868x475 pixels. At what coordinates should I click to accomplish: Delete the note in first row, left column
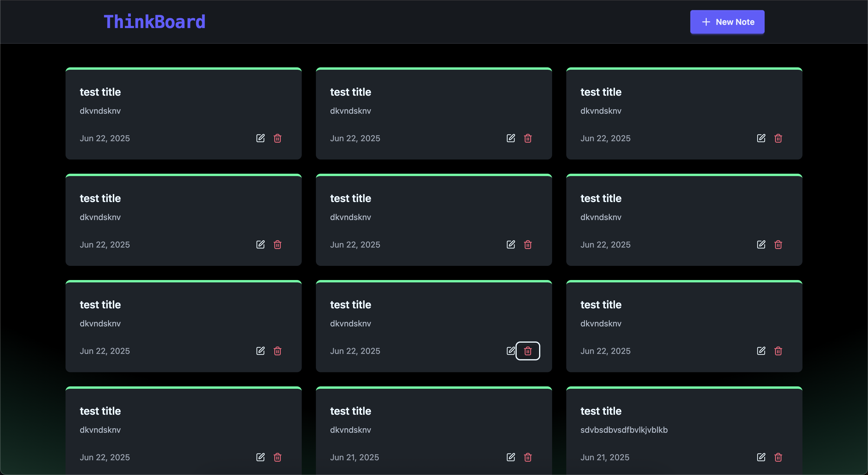coord(277,138)
